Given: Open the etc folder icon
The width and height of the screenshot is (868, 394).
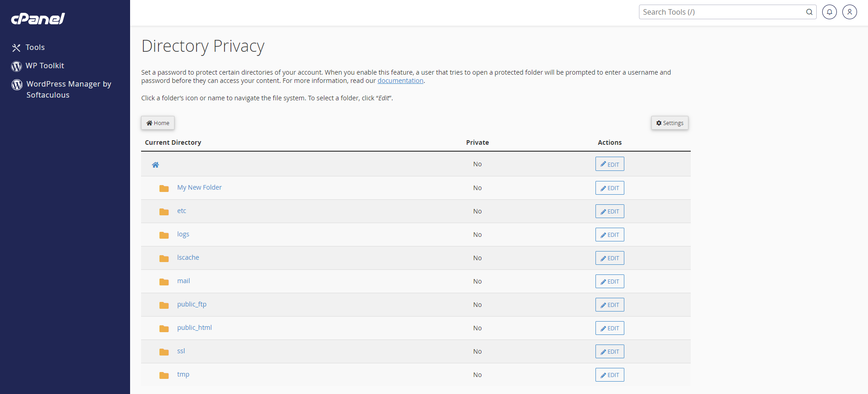Looking at the screenshot, I should (164, 212).
